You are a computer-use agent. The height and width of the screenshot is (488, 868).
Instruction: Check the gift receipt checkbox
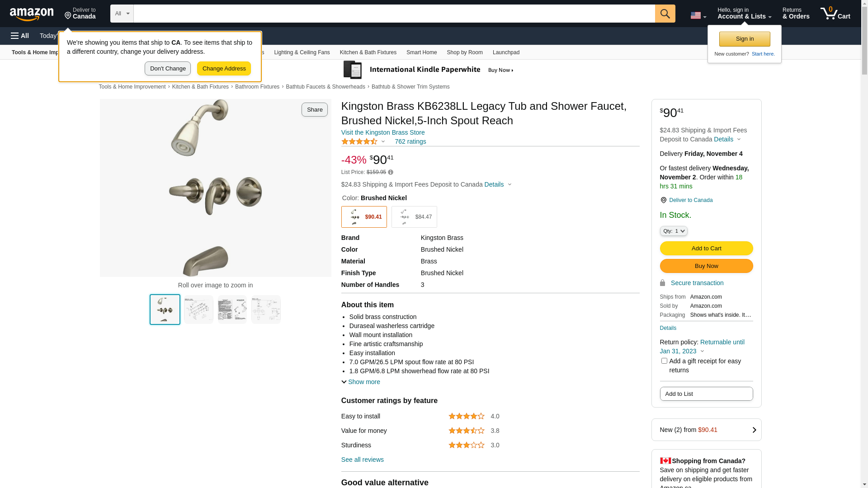[664, 361]
